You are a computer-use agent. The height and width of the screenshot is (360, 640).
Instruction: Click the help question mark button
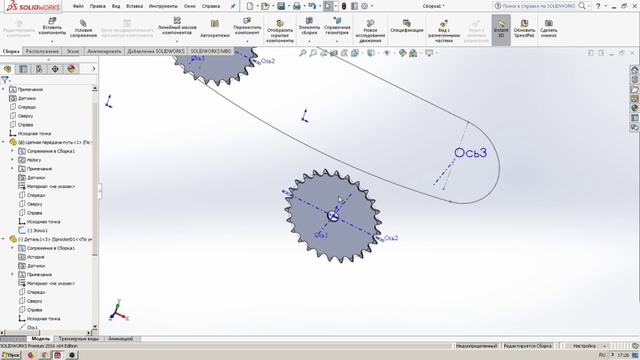[598, 6]
